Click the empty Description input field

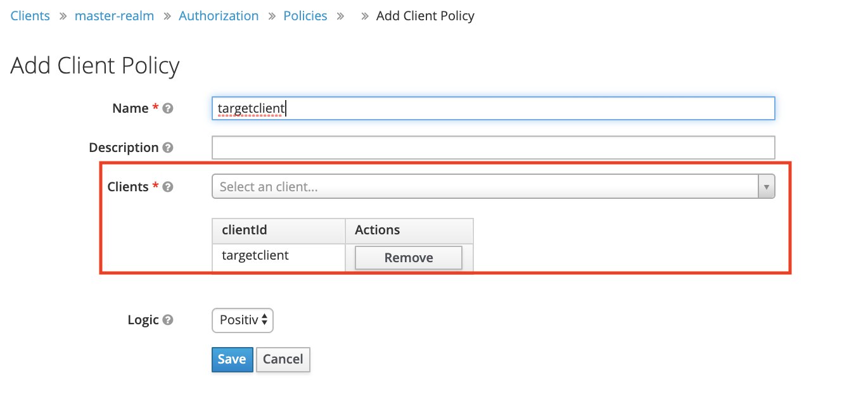493,148
